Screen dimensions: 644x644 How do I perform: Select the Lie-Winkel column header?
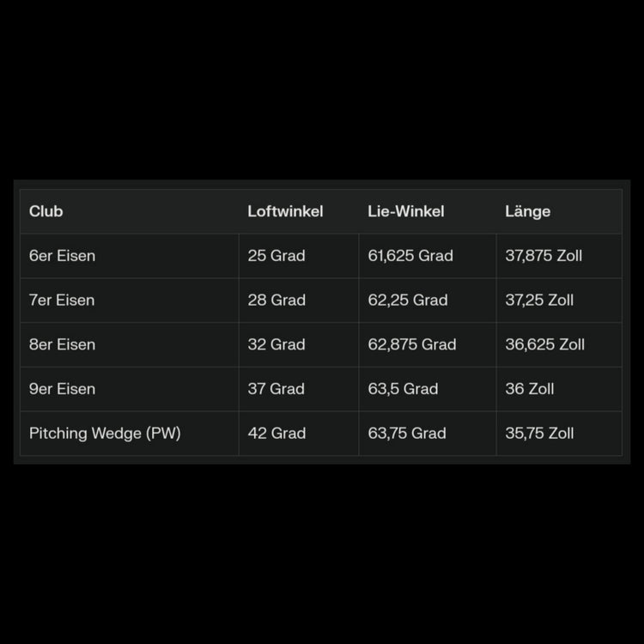click(406, 211)
